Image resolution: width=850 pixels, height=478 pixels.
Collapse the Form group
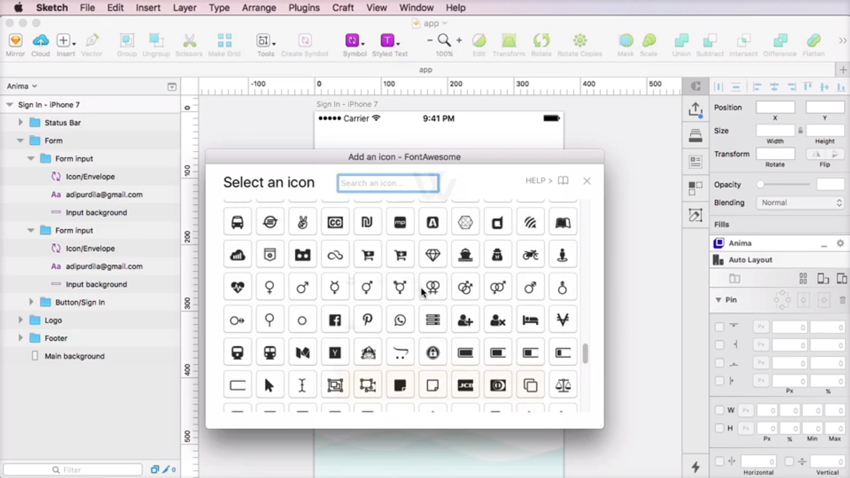pos(21,140)
